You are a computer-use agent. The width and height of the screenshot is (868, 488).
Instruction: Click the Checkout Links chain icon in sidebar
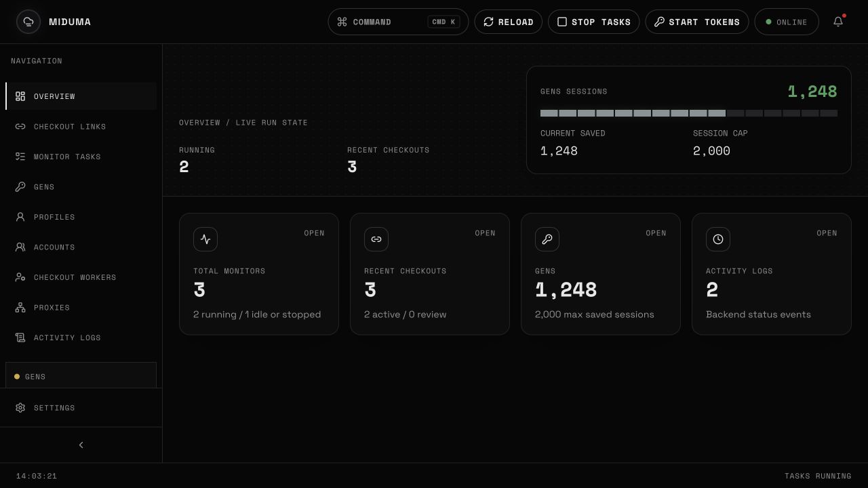(20, 127)
